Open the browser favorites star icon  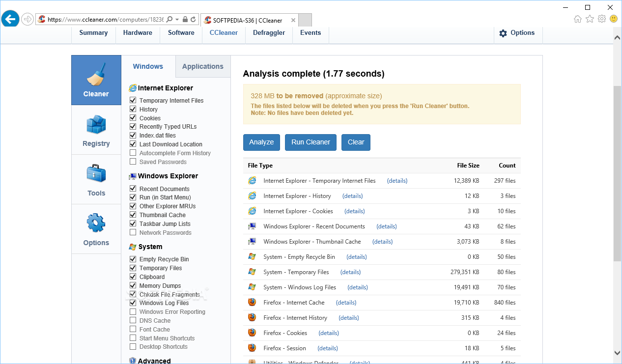590,19
